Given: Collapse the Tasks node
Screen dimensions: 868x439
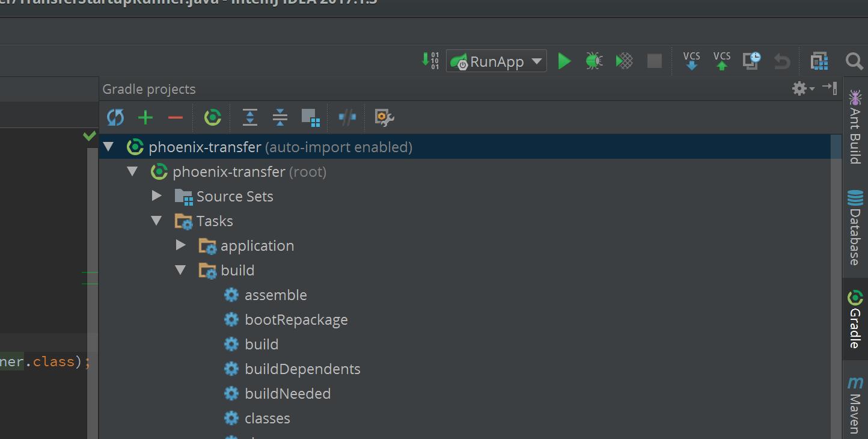Looking at the screenshot, I should click(156, 221).
